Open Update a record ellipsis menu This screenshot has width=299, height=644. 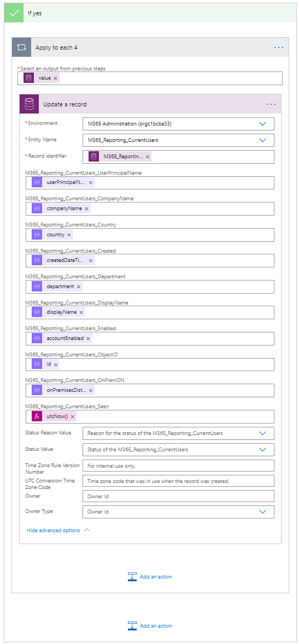pos(271,104)
